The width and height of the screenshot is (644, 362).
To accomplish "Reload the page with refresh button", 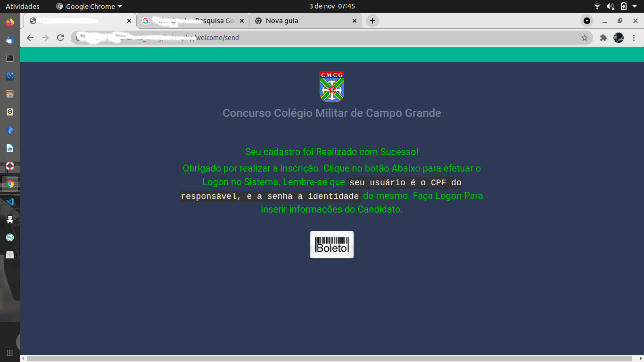I will pyautogui.click(x=60, y=38).
